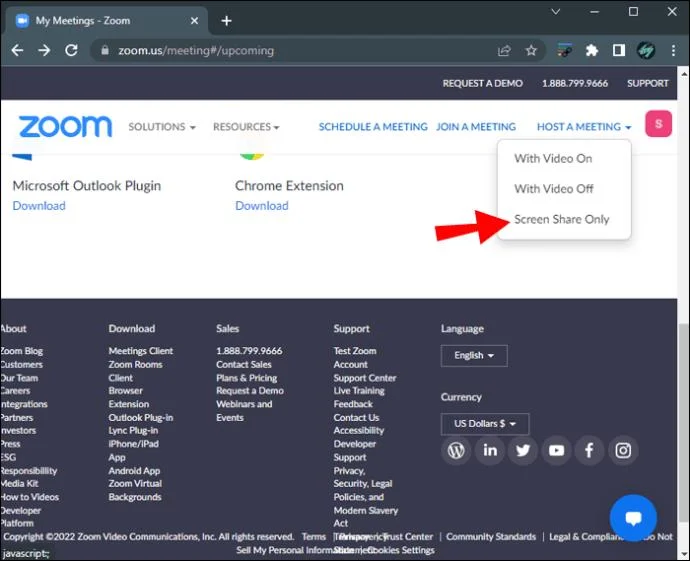Switch to My Meetings - Zoom tab
Image resolution: width=690 pixels, height=561 pixels.
point(106,21)
